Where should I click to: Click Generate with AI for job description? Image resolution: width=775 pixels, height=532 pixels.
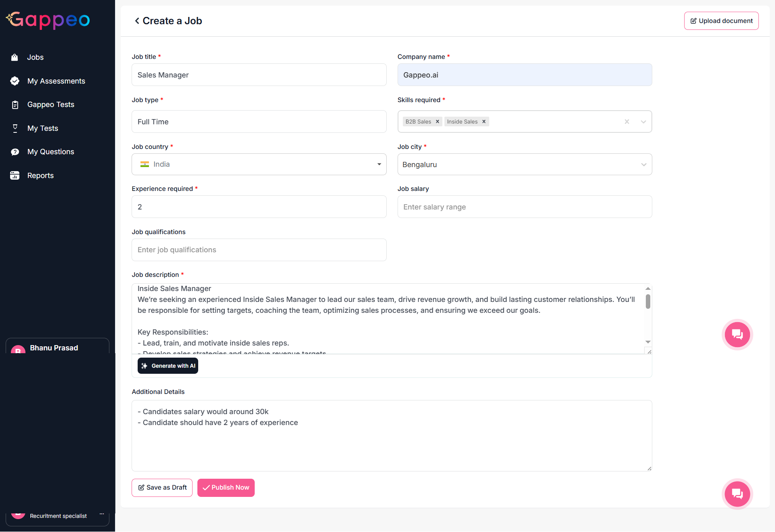(x=168, y=366)
